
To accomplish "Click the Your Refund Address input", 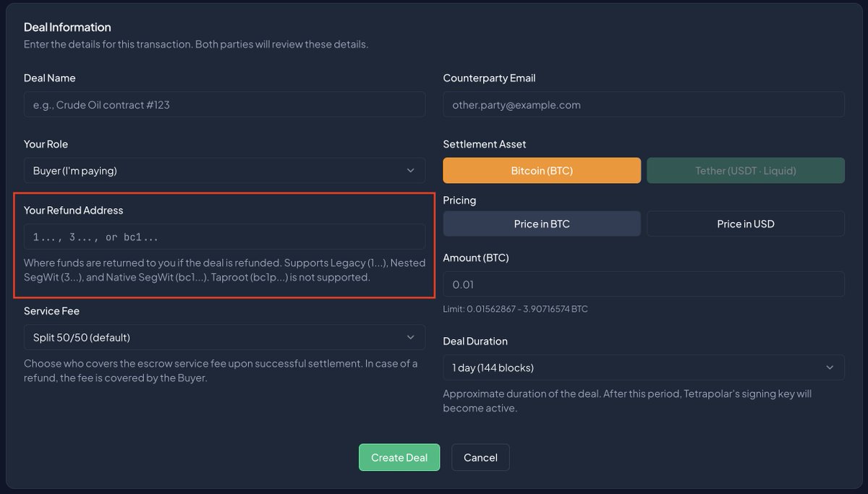I will tap(224, 237).
